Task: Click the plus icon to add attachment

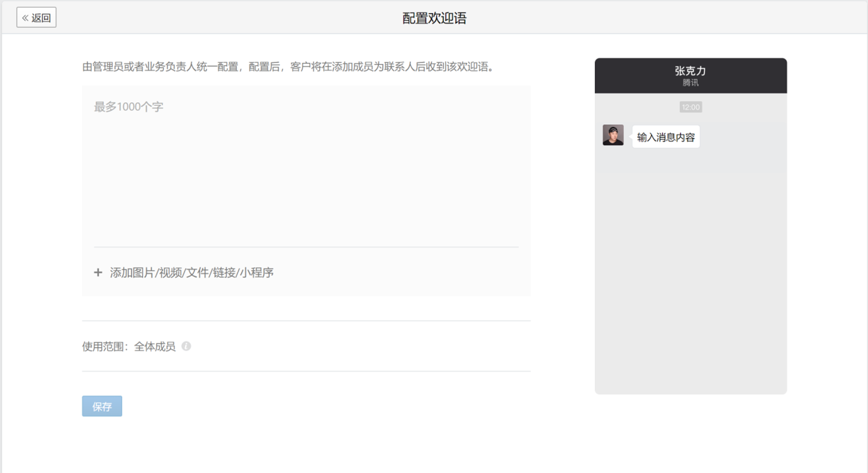Action: (98, 273)
